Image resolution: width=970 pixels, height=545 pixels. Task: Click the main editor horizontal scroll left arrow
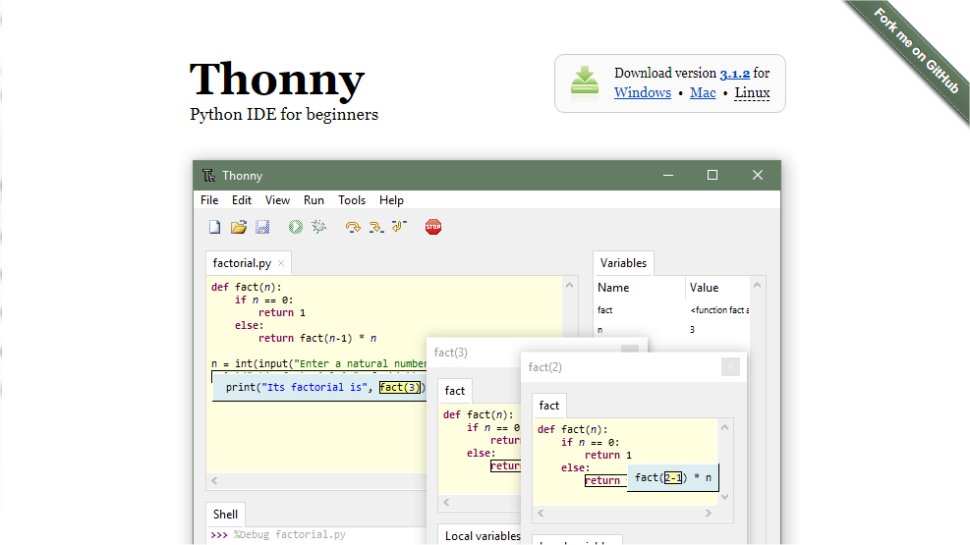coord(215,481)
